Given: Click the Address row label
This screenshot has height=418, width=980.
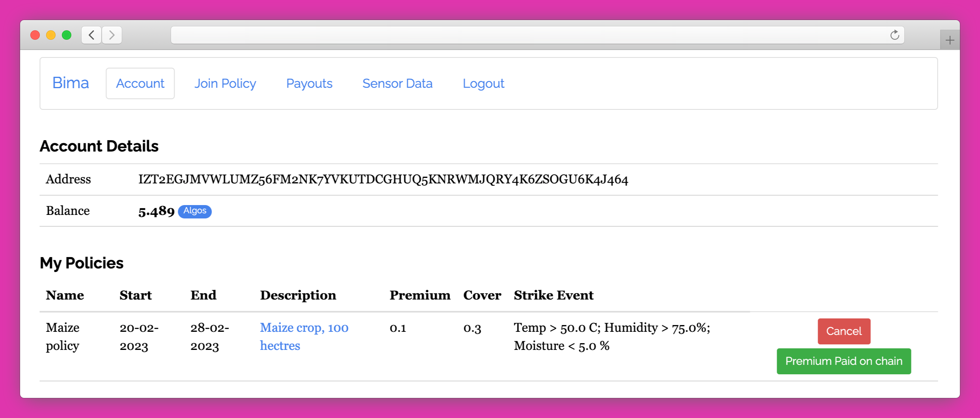Looking at the screenshot, I should 68,179.
